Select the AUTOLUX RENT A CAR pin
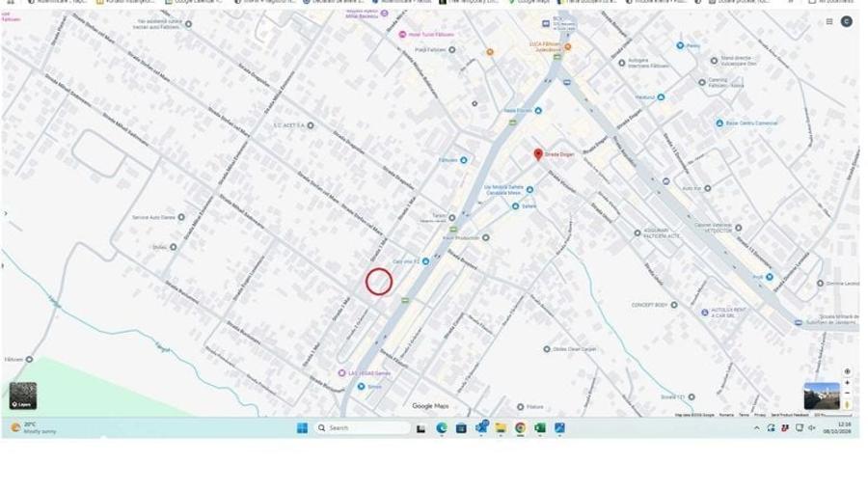The height and width of the screenshot is (491, 868). tap(705, 313)
